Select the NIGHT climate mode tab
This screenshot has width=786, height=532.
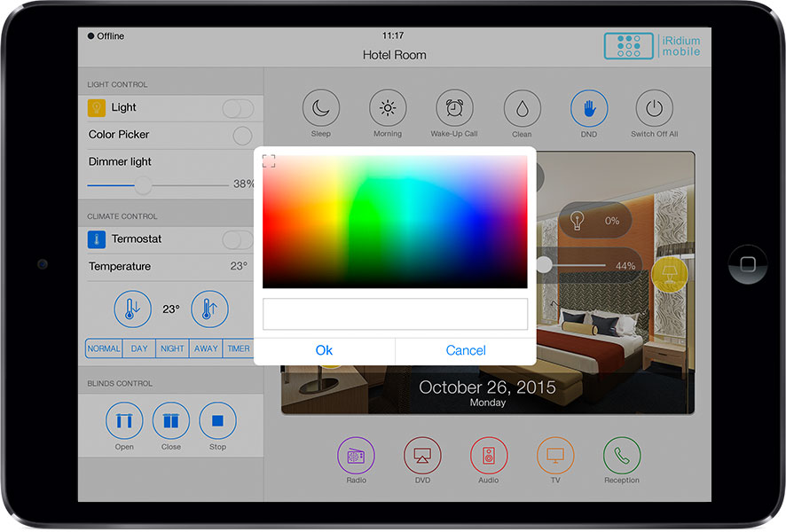(x=172, y=348)
